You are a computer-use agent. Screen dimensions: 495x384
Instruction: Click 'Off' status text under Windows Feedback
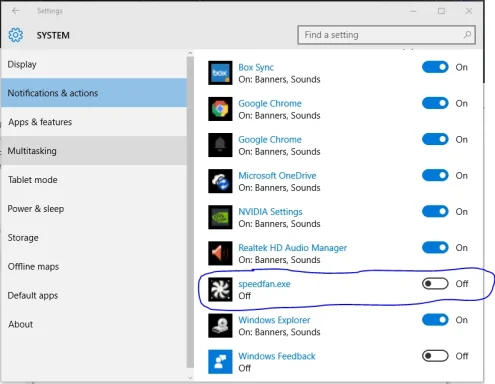click(245, 368)
